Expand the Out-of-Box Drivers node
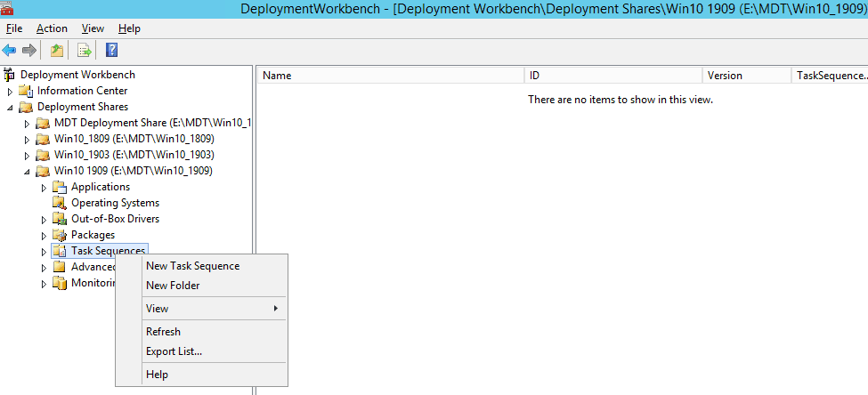 pos(45,220)
